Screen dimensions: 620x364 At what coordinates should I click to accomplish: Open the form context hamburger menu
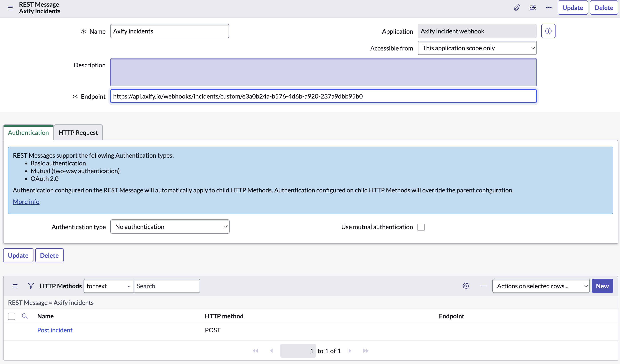pyautogui.click(x=10, y=8)
